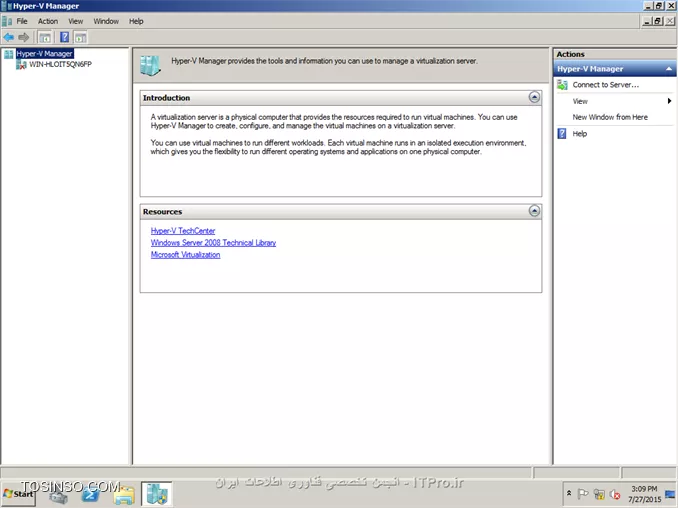Minimize the inner MMC child window
Image resolution: width=678 pixels, height=508 pixels.
coord(647,21)
